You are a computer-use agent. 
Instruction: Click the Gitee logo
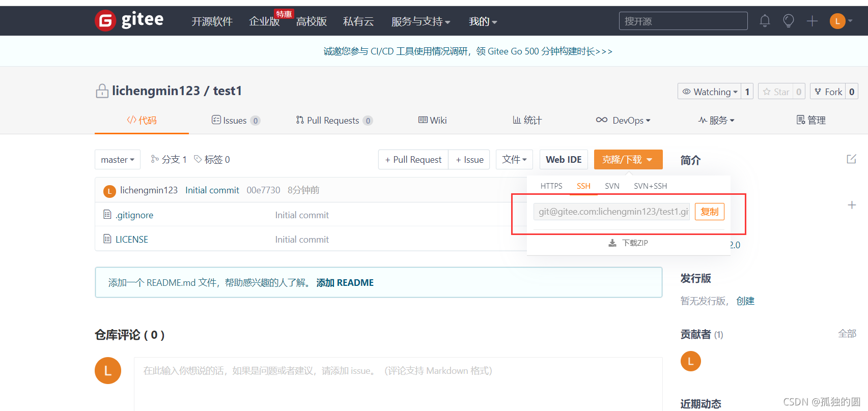pyautogui.click(x=129, y=20)
